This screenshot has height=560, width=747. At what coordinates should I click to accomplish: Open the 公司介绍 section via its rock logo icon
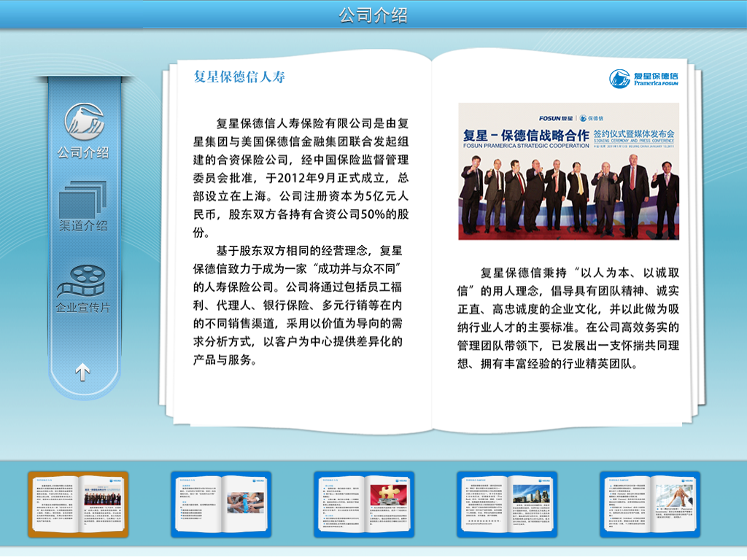coord(85,122)
